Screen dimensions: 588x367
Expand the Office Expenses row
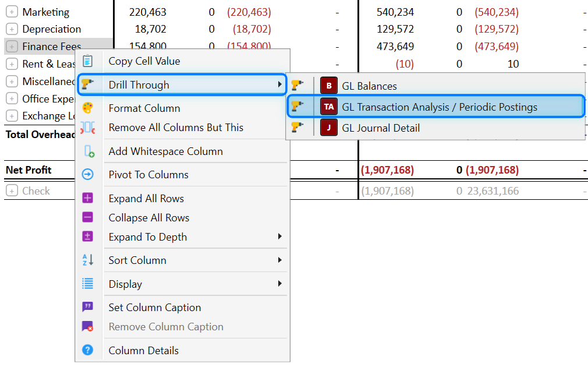point(12,98)
